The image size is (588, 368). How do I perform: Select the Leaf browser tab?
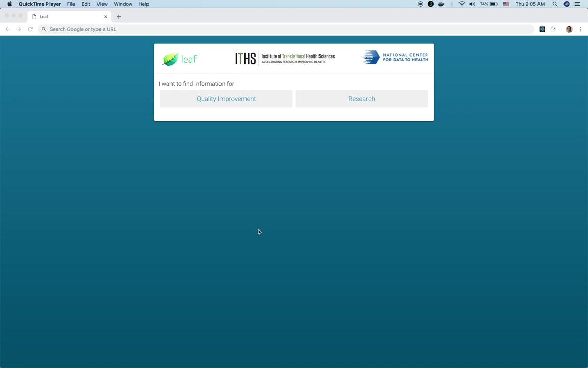pyautogui.click(x=69, y=16)
